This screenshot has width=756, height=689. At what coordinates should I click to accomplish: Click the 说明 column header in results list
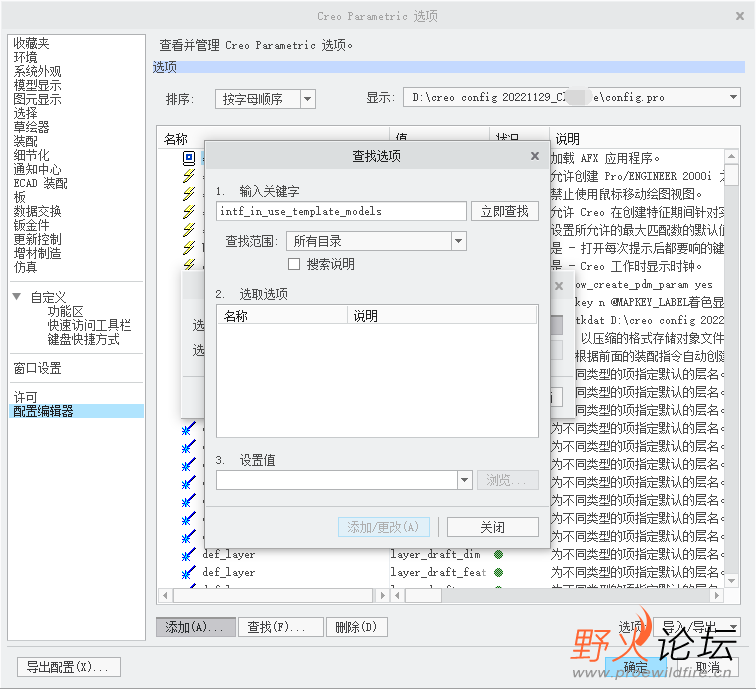pos(442,316)
